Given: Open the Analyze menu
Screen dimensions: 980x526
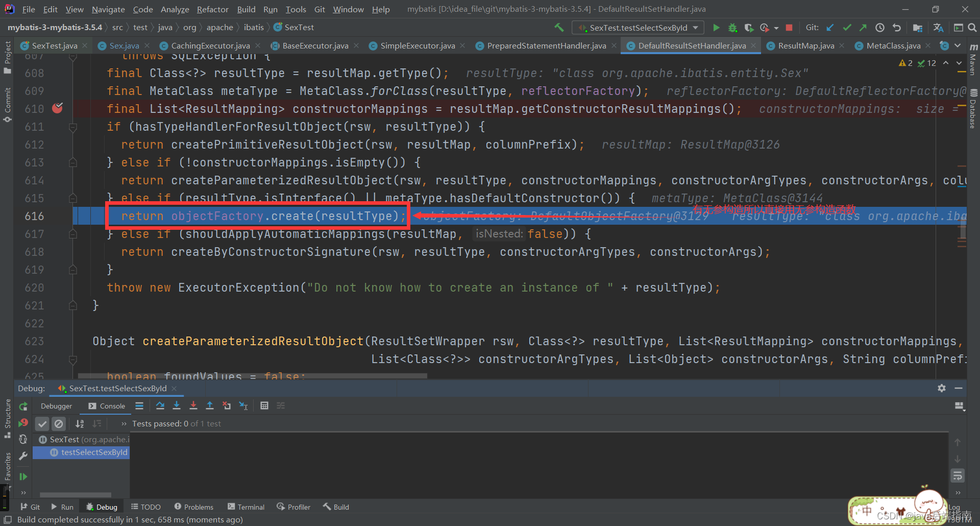Looking at the screenshot, I should pyautogui.click(x=175, y=9).
